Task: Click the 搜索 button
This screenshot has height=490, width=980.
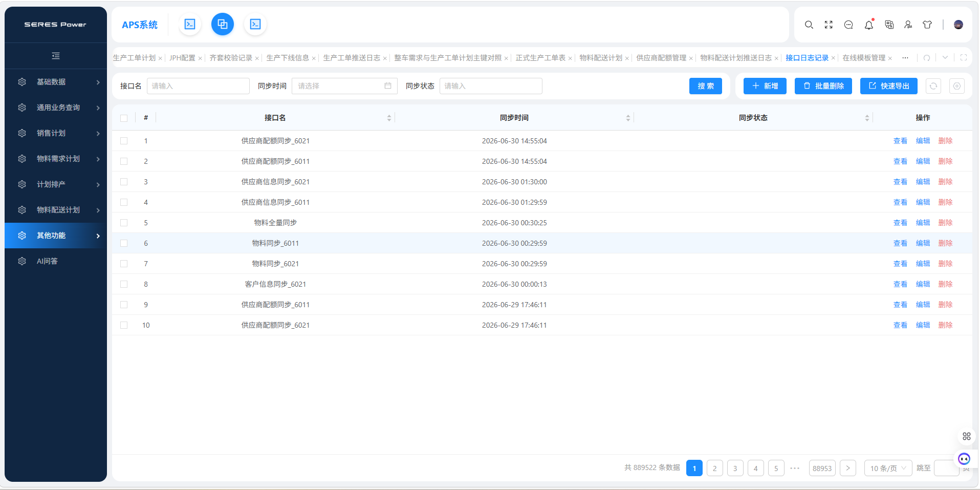Action: (706, 86)
